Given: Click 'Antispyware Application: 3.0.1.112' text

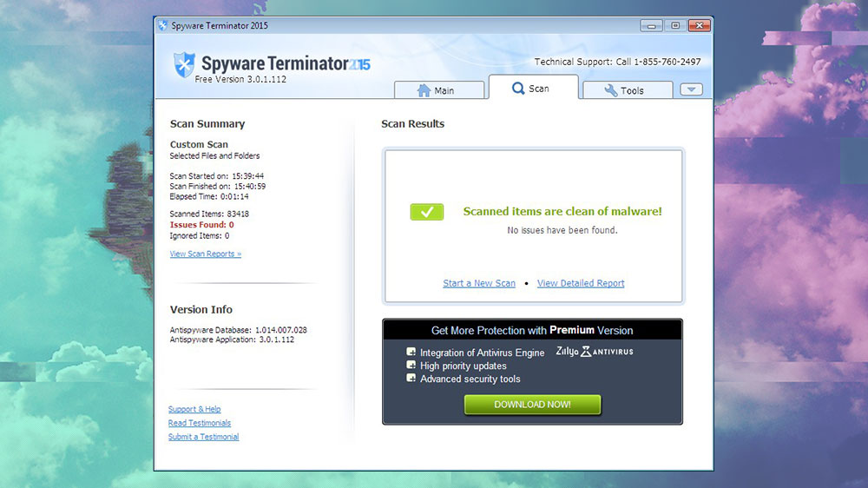Looking at the screenshot, I should 232,340.
